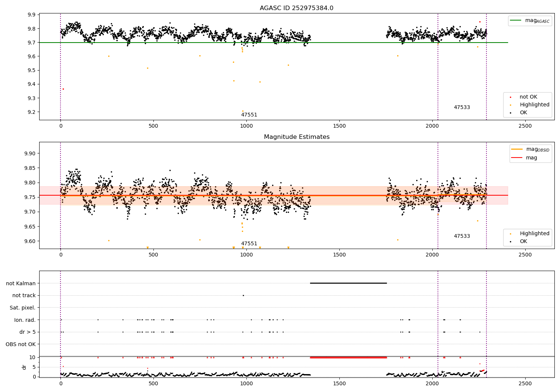Click the 9.90 tick label in middle plot
Image resolution: width=560 pixels, height=392 pixels.
[x=30, y=154]
